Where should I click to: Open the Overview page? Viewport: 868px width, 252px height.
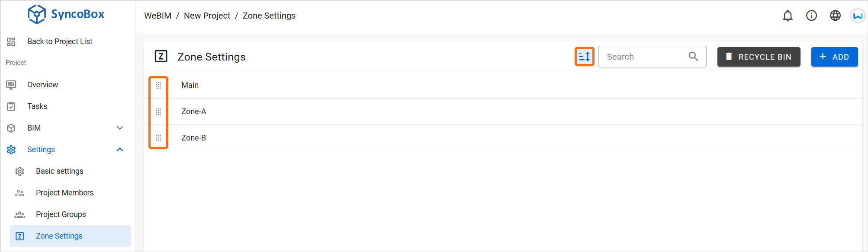click(42, 85)
